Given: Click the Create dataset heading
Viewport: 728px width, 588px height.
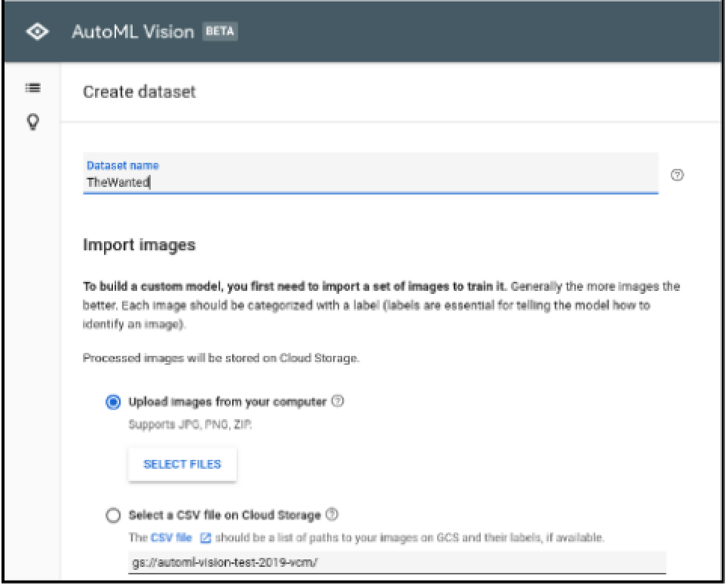Looking at the screenshot, I should (139, 92).
